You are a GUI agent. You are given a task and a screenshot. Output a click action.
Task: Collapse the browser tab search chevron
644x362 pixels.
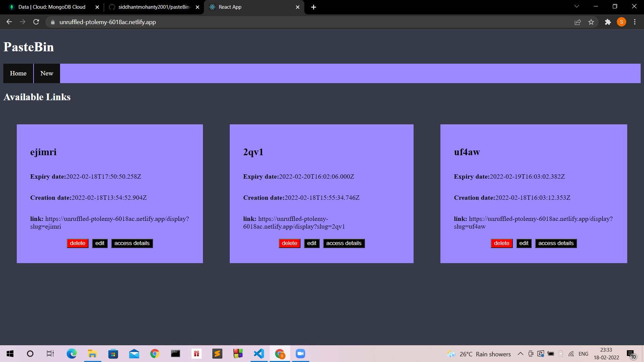(576, 6)
